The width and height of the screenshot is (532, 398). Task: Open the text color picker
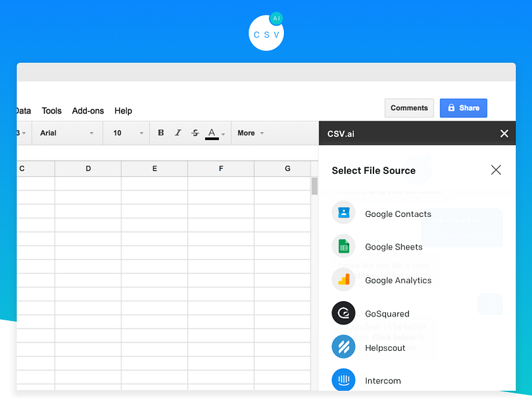coord(212,133)
